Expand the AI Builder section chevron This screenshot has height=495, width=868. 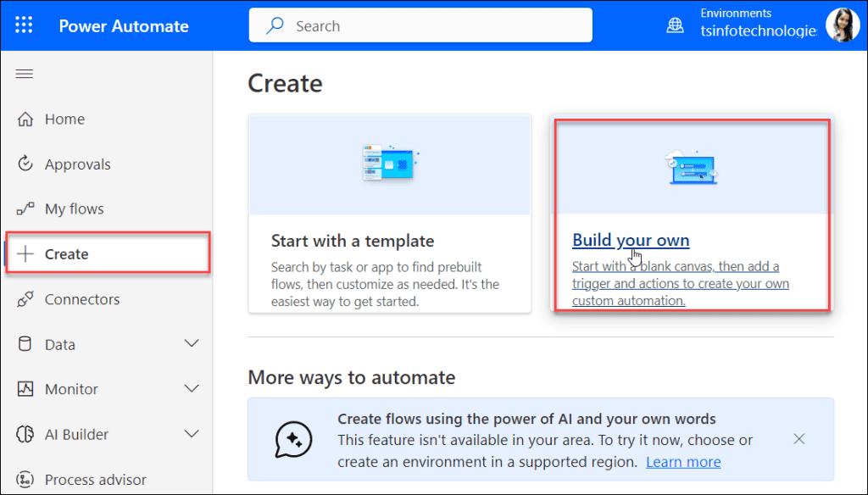192,433
